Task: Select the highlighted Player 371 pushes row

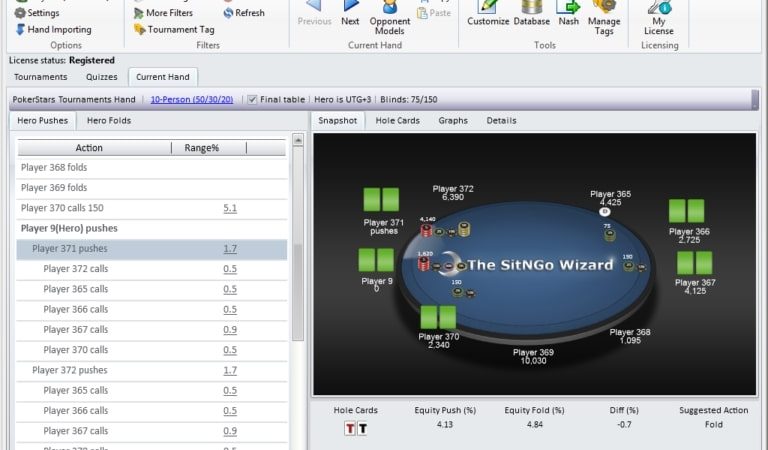Action: 152,249
